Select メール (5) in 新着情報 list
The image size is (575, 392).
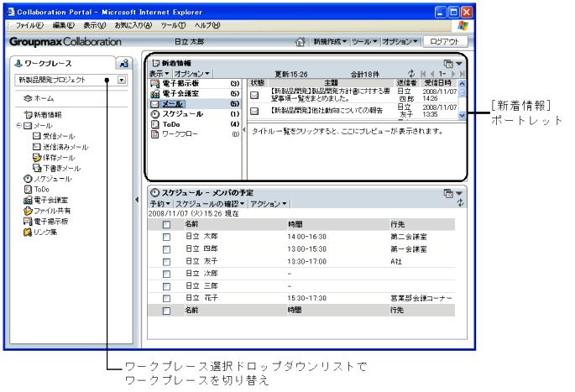coord(195,104)
